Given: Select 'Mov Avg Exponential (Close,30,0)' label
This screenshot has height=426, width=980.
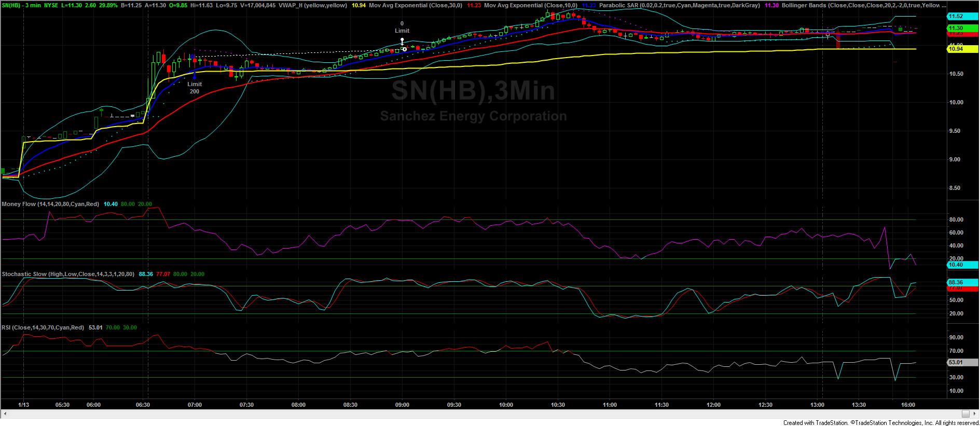Looking at the screenshot, I should coord(416,5).
